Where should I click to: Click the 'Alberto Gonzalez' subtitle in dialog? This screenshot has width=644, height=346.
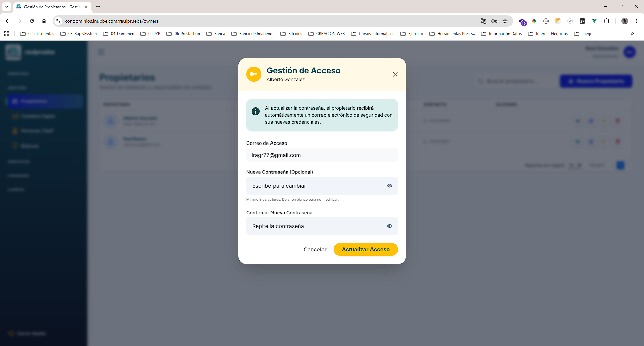[x=286, y=79]
